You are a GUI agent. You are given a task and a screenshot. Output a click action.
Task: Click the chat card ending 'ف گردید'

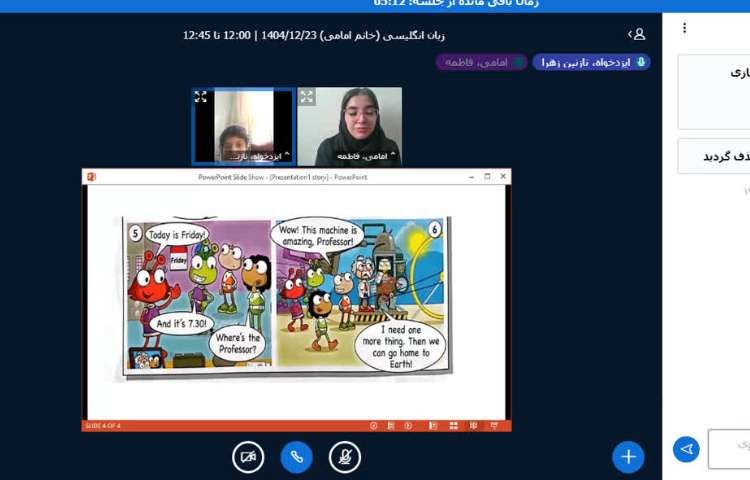[x=714, y=156]
